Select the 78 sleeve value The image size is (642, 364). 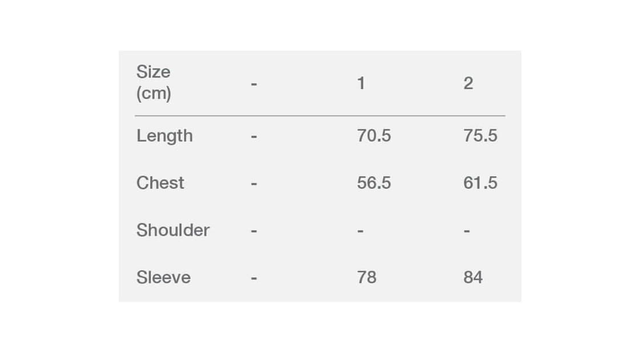click(x=366, y=277)
